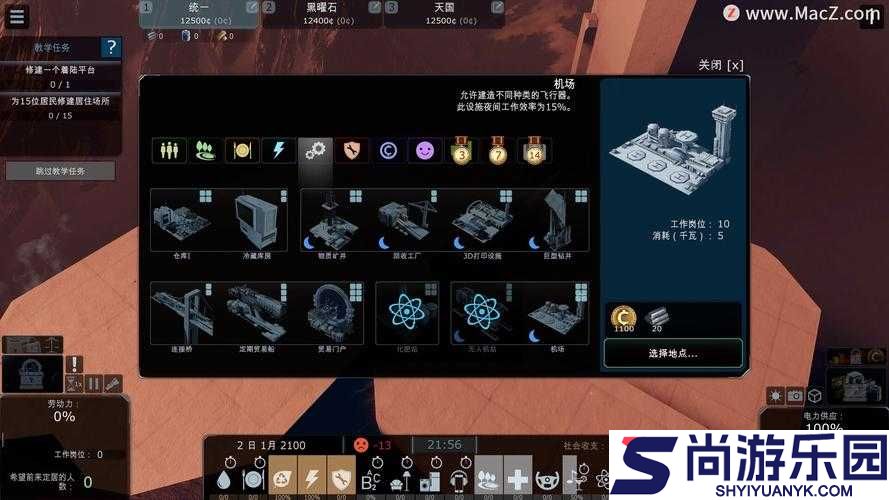889x500 pixels.
Task: Toggle the wrench shield overlay bottom bar
Action: coord(341,477)
